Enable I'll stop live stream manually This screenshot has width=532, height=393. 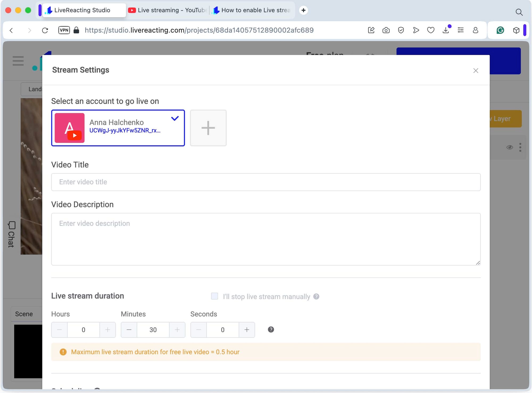(214, 296)
